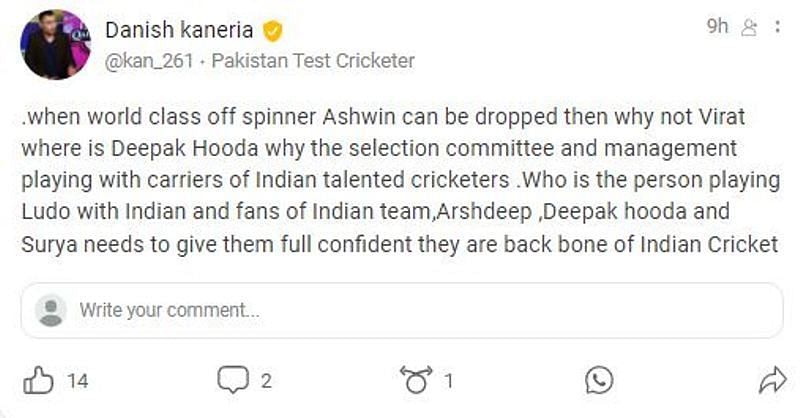
Task: Share the post via WhatsApp icon
Action: point(600,380)
